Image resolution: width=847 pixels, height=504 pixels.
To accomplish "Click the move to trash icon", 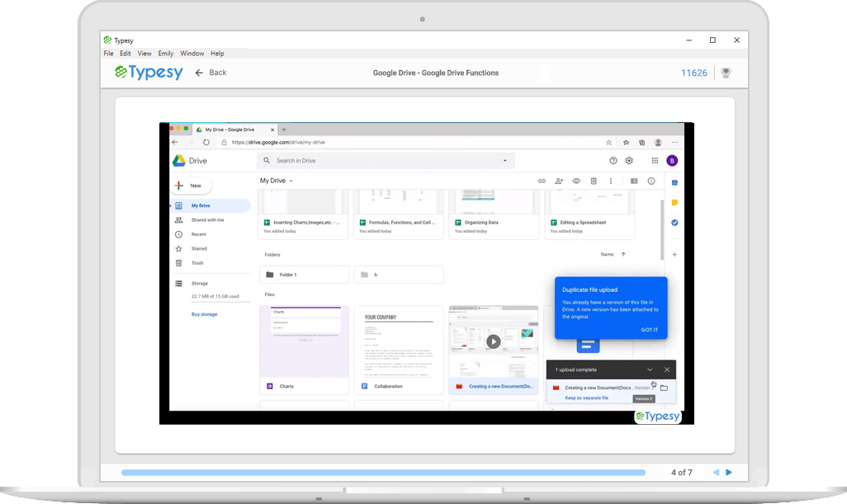I will [593, 181].
